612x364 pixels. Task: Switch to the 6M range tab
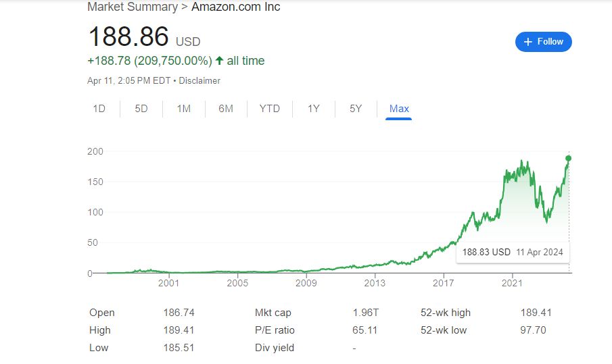point(226,109)
